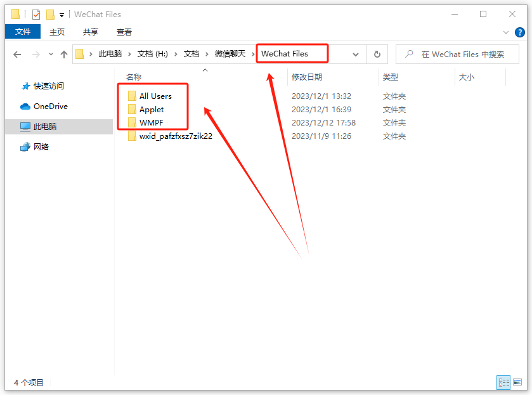The image size is (532, 395).
Task: Click the 2023/12/1 13:32 date cell
Action: coord(321,96)
